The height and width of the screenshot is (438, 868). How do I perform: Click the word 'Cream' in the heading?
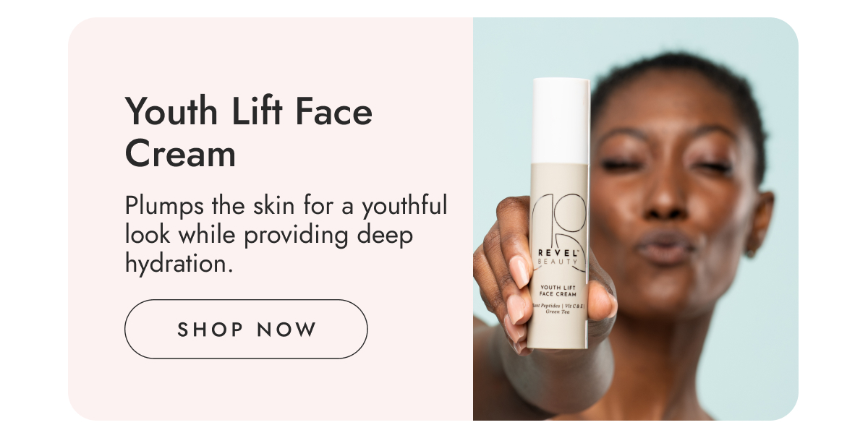(x=180, y=153)
